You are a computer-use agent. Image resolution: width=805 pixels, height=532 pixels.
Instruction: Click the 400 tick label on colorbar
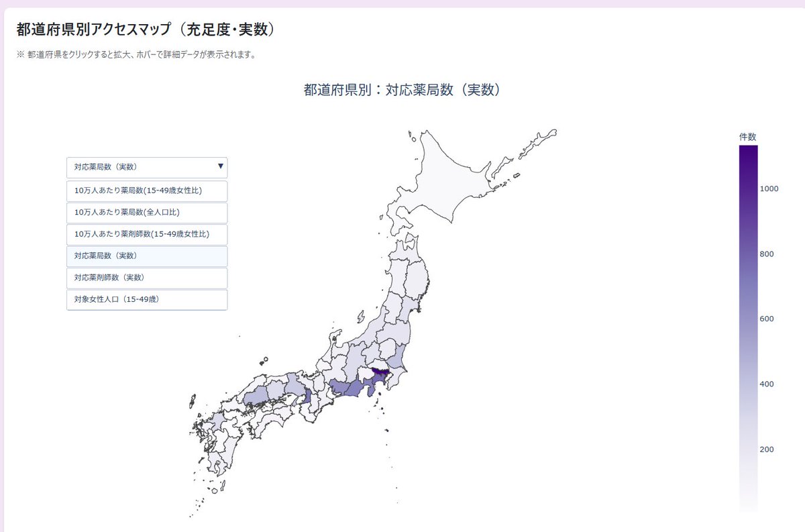[x=767, y=384]
